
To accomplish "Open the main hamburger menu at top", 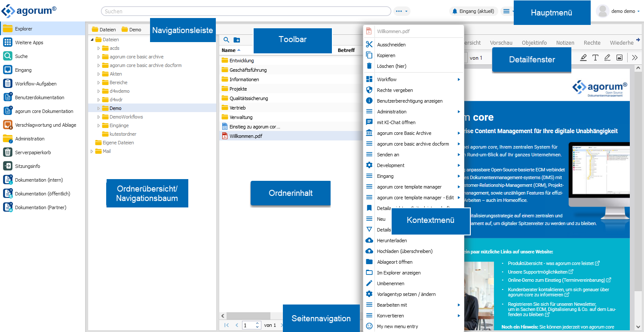I will click(x=506, y=11).
